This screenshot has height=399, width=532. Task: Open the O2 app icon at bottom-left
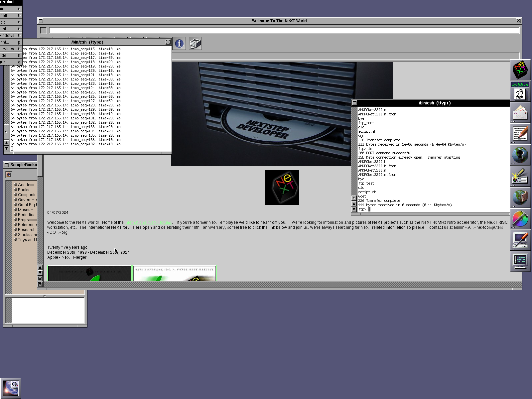pos(11,388)
